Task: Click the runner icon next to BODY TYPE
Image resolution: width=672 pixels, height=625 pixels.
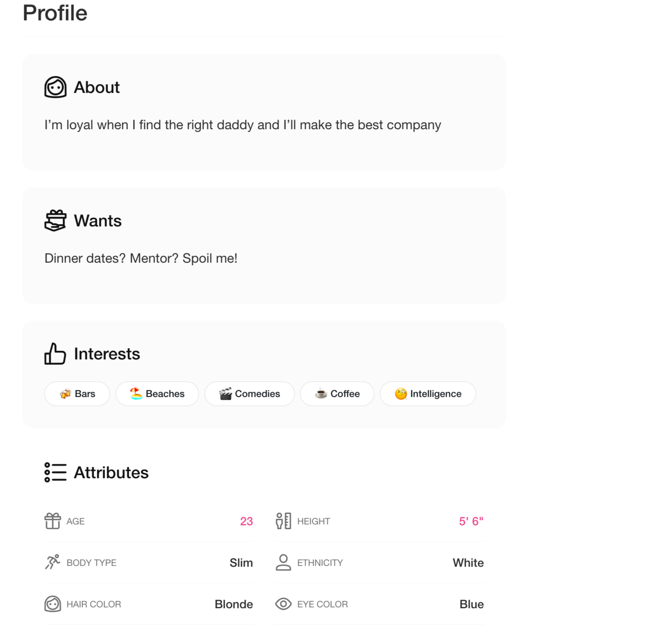Action: coord(52,562)
